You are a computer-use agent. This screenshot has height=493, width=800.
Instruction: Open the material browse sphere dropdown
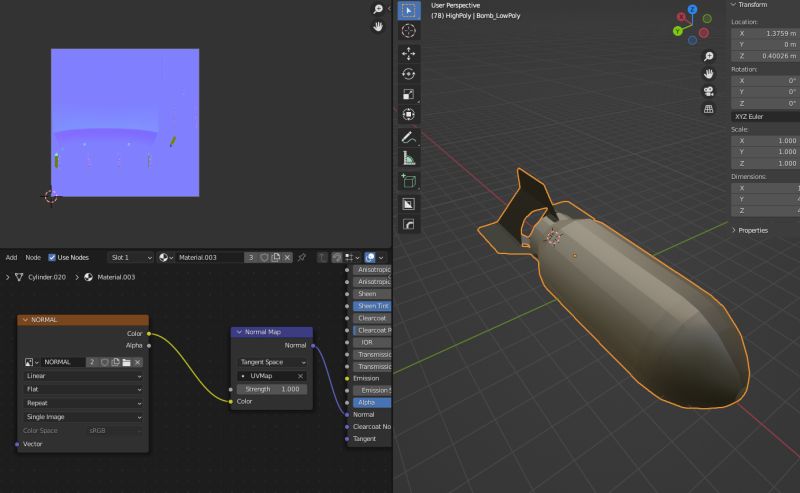pyautogui.click(x=166, y=257)
